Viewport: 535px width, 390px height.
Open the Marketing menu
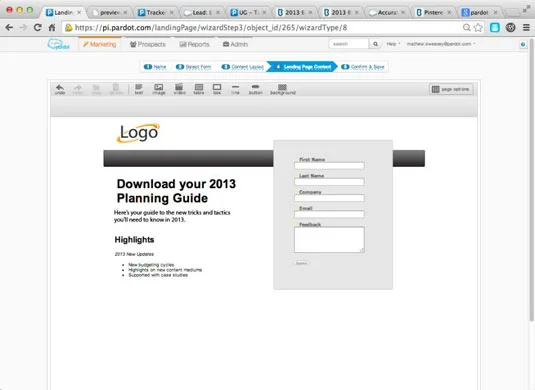(x=100, y=44)
